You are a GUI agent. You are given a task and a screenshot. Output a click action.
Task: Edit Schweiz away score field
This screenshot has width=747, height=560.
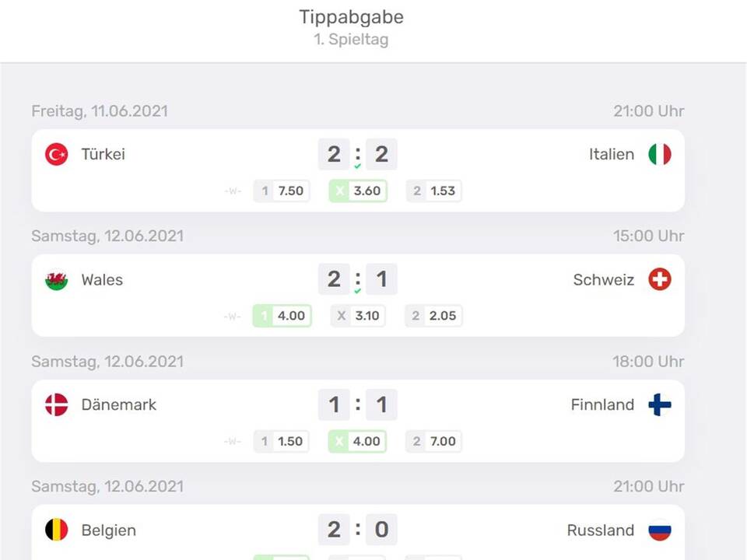tap(381, 279)
